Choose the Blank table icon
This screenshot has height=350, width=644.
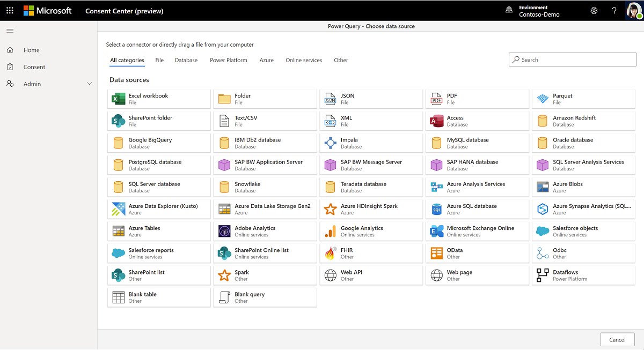(118, 297)
